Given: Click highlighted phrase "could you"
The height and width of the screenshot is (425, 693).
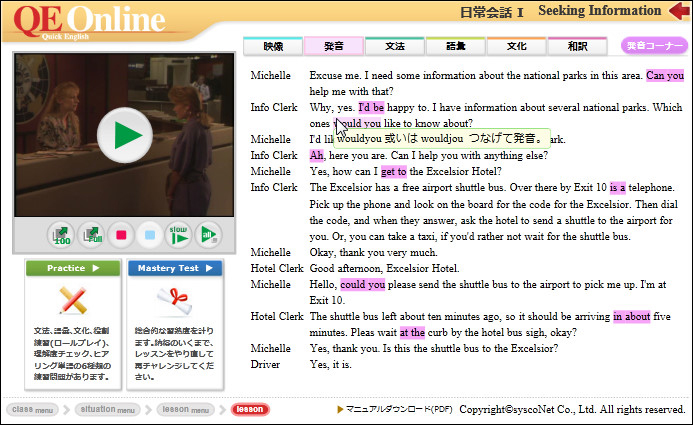Looking at the screenshot, I should [362, 285].
